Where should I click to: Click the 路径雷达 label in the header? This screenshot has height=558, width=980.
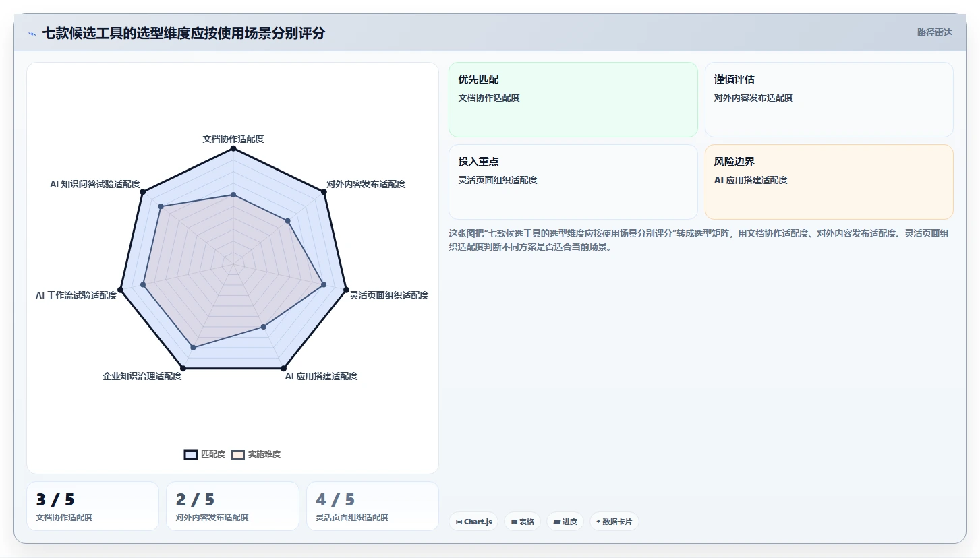click(934, 32)
